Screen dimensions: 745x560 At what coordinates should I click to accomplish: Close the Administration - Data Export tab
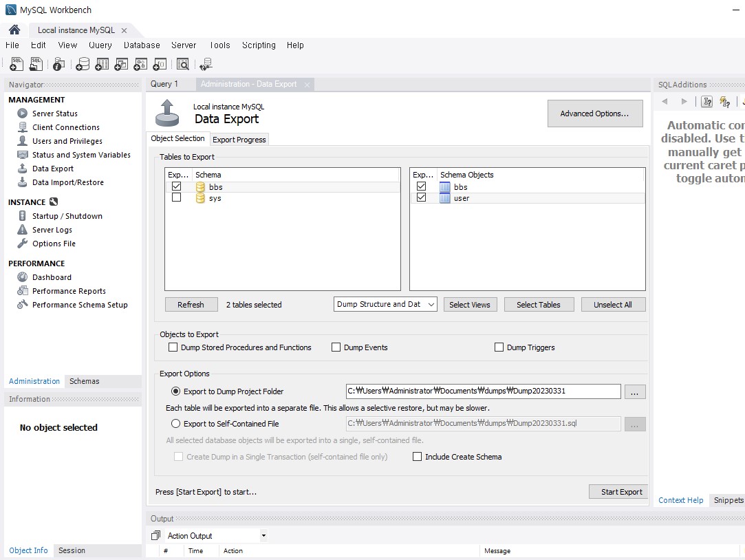(307, 85)
